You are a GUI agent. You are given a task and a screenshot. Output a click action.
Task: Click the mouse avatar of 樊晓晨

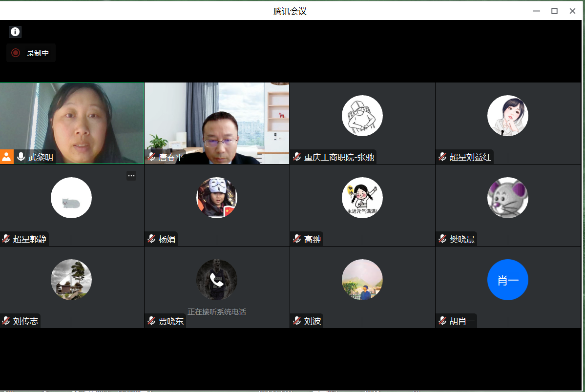point(508,198)
